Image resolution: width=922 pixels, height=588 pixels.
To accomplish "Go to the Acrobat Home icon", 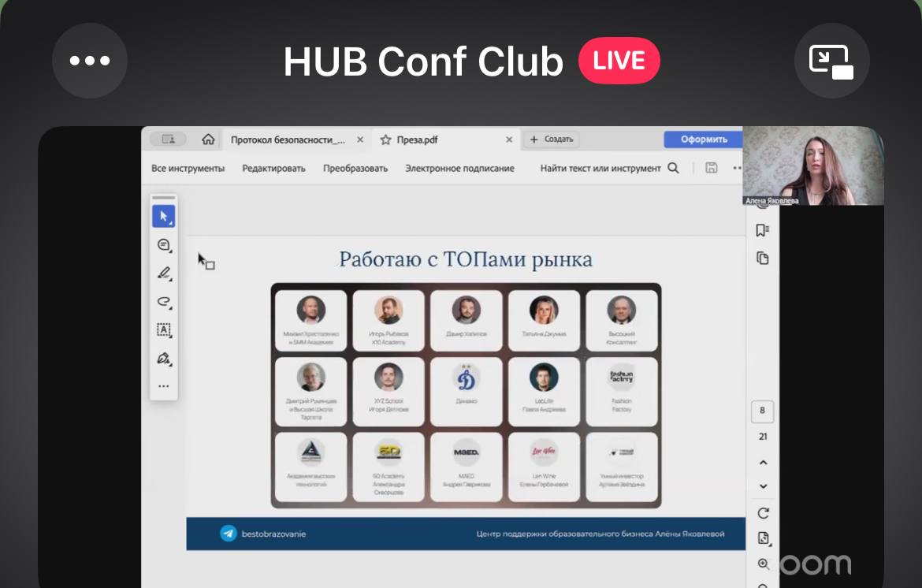I will coord(207,140).
